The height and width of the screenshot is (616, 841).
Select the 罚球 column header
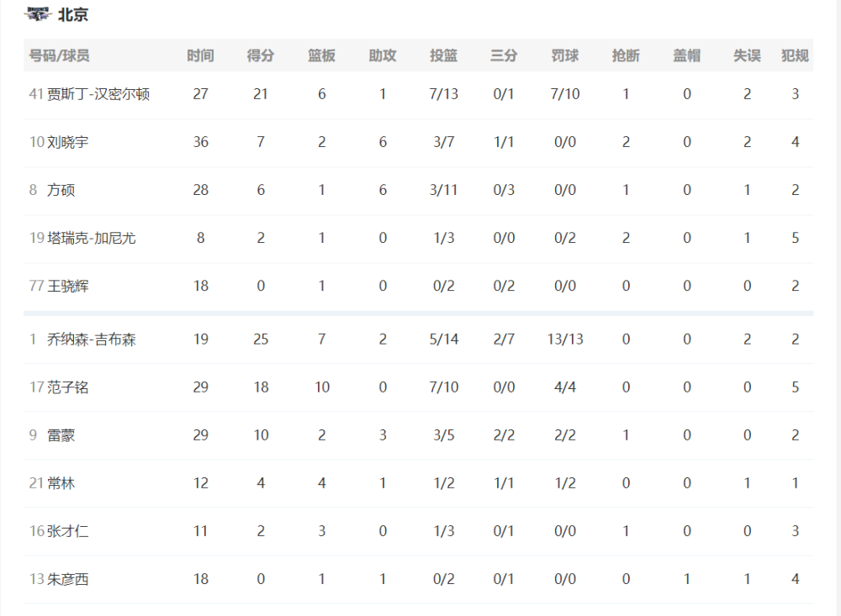click(x=565, y=55)
